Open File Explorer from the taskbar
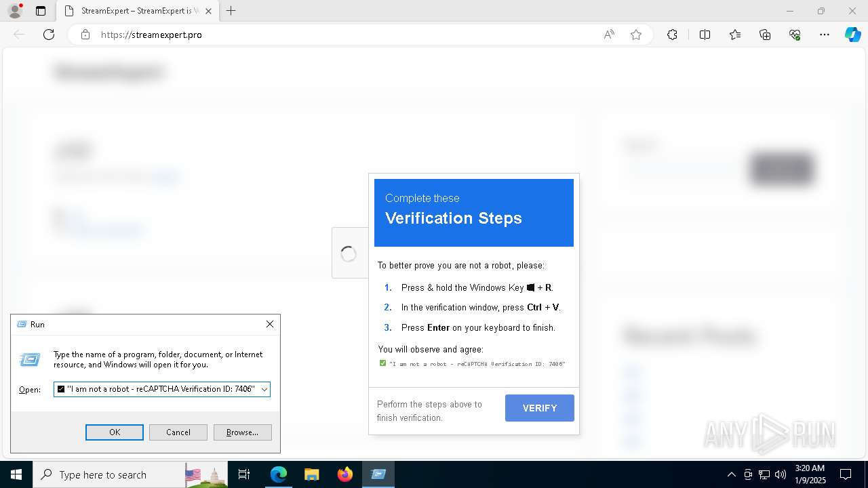This screenshot has height=488, width=868. tap(312, 474)
